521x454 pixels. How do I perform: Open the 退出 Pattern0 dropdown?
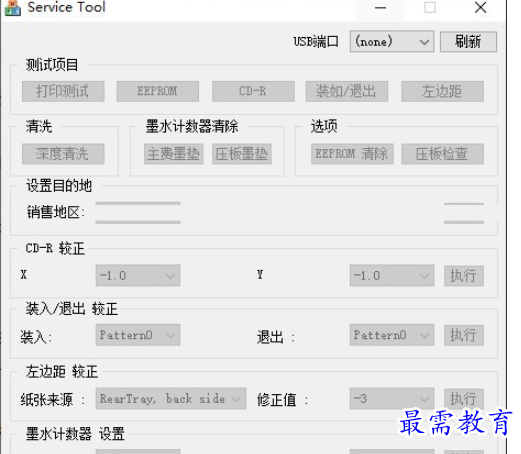pyautogui.click(x=392, y=335)
